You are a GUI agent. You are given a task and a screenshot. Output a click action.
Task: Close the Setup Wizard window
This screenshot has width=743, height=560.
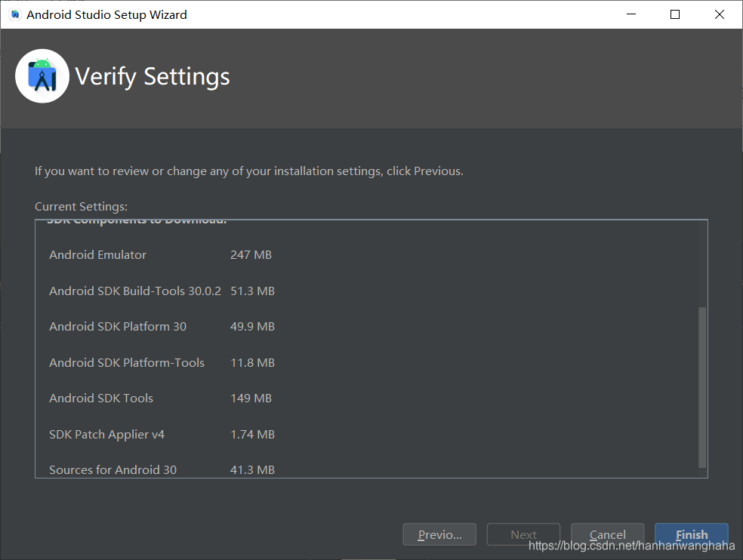pos(720,14)
